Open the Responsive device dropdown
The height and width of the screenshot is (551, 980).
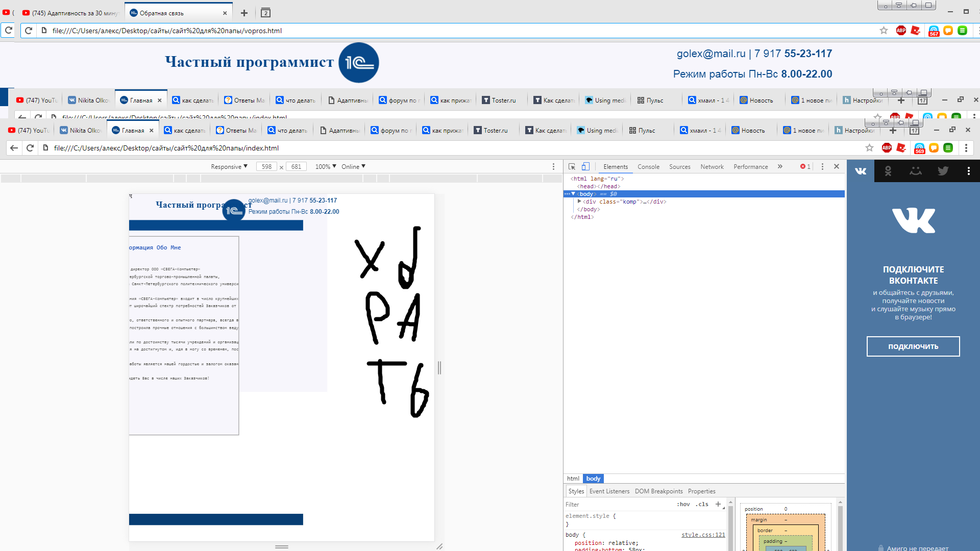pos(229,167)
